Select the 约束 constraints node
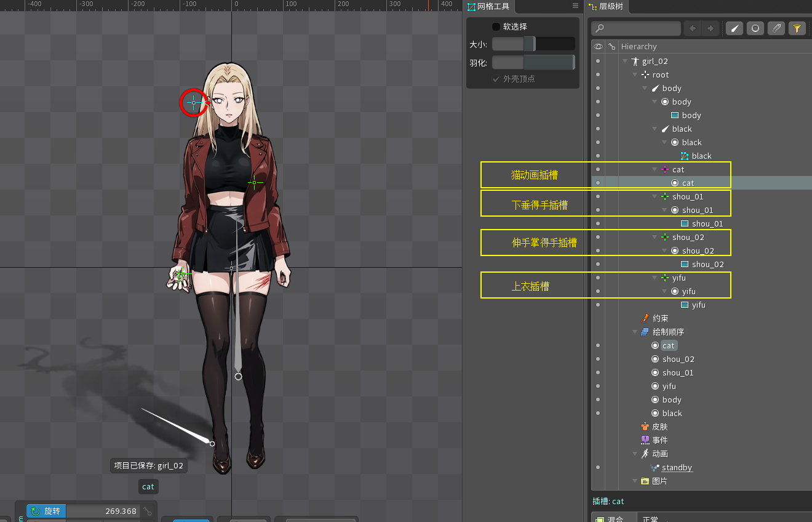This screenshot has width=812, height=522. (x=659, y=318)
